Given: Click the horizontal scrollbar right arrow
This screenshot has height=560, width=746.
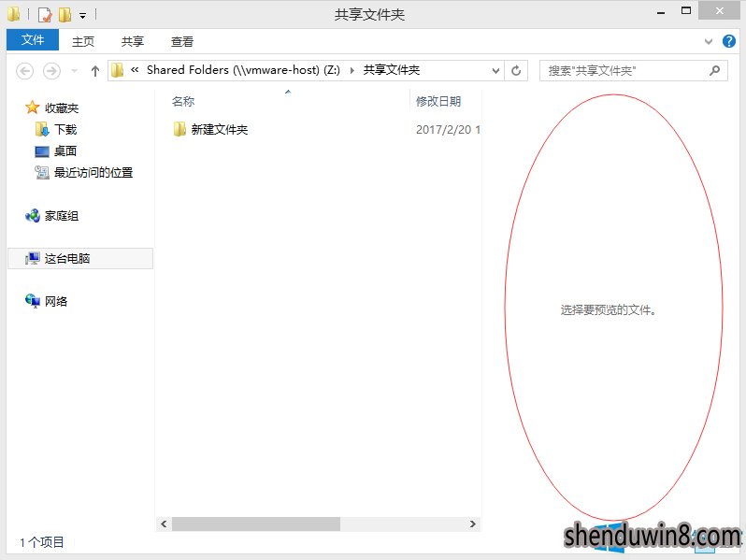Looking at the screenshot, I should 472,524.
